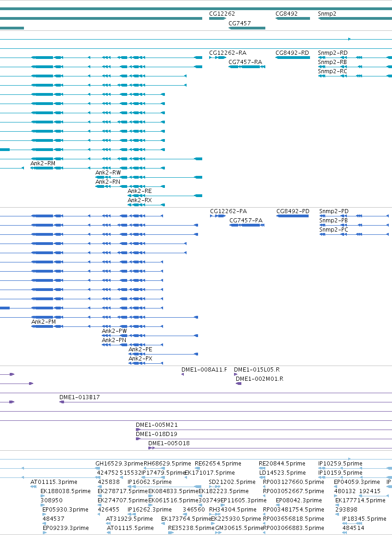Screen dimensions: 392x535
Task: Select the Snmp2-RB transcript label
Action: point(332,62)
